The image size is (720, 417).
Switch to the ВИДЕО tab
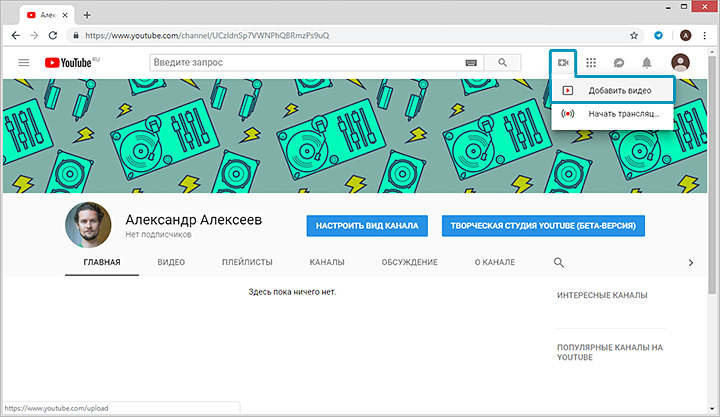tap(171, 262)
